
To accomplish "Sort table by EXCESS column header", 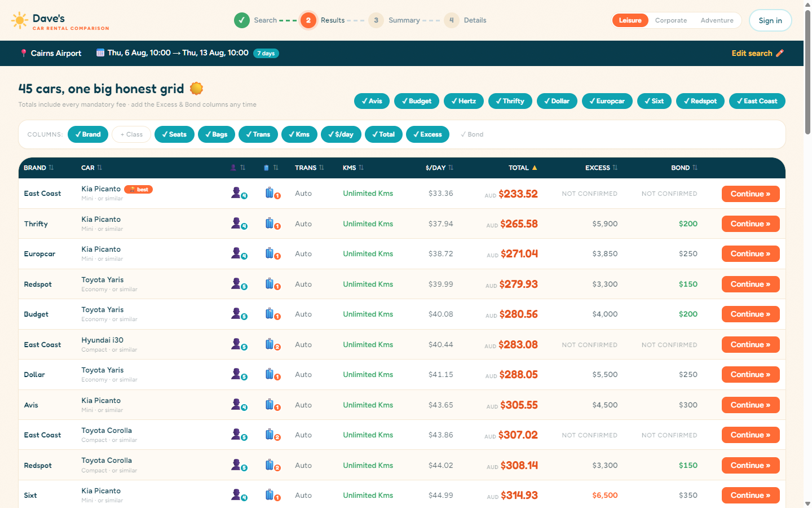I will (x=601, y=168).
